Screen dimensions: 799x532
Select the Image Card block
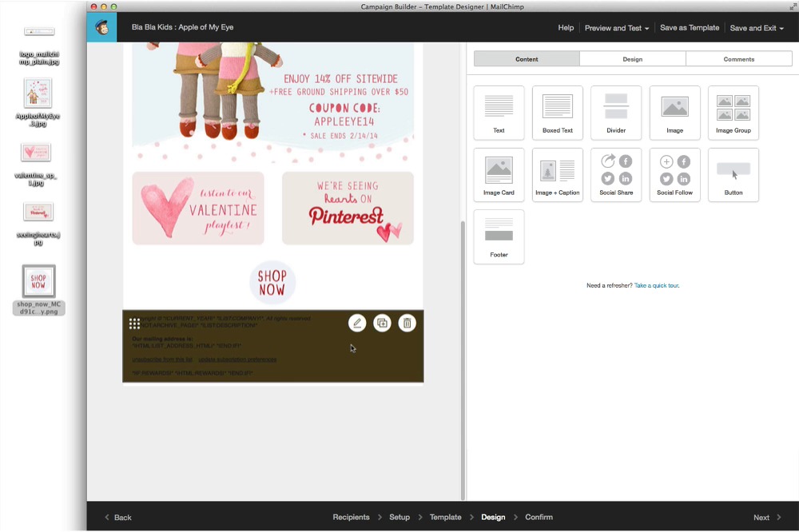click(x=499, y=175)
